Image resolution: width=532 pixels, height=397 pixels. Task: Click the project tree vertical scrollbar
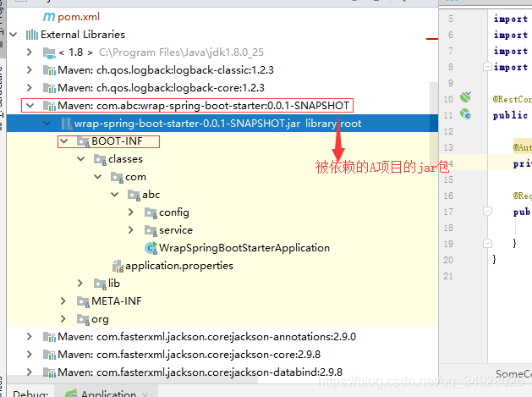pos(434,124)
